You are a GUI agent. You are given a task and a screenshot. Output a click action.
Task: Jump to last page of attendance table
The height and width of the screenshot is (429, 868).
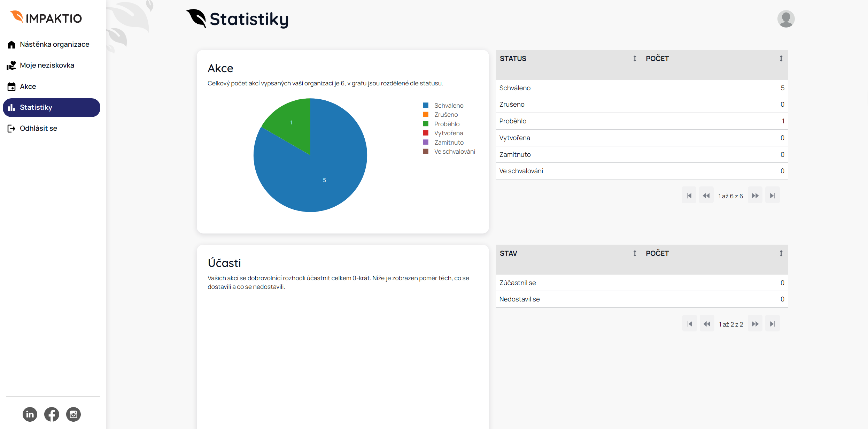(x=772, y=324)
